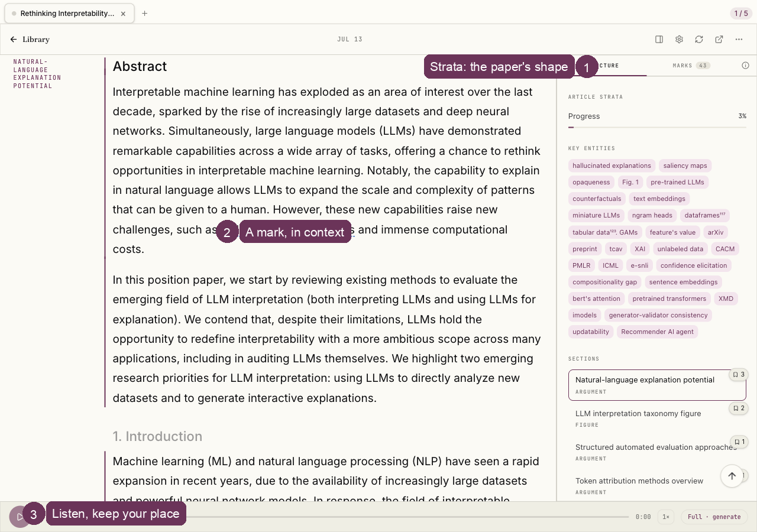Image resolution: width=757 pixels, height=532 pixels.
Task: Open section Natural-language explanation potential
Action: (x=657, y=385)
